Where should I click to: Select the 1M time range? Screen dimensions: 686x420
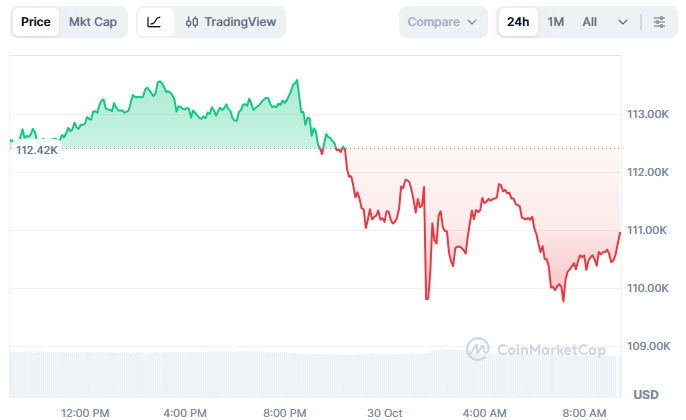556,22
